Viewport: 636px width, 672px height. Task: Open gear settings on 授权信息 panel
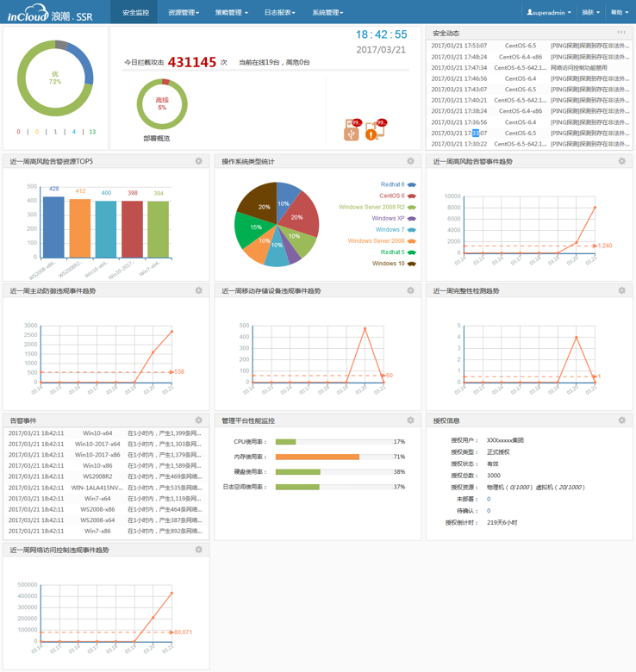[621, 420]
